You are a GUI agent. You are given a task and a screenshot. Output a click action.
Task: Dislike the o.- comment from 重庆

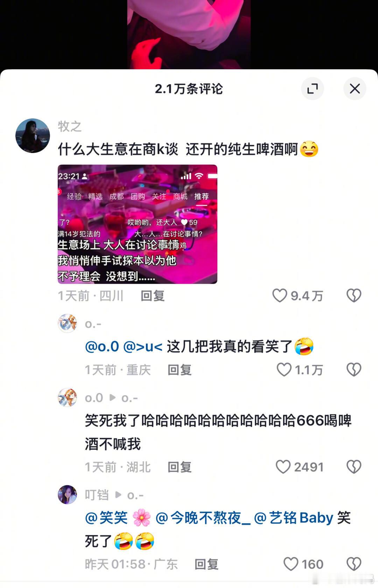point(353,369)
